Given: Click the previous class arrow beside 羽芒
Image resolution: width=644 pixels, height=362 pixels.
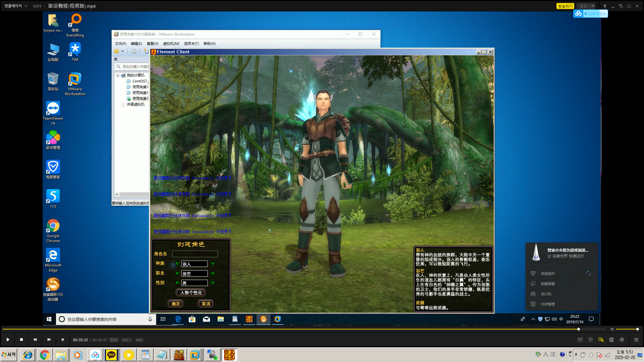Looking at the screenshot, I should click(x=177, y=274).
